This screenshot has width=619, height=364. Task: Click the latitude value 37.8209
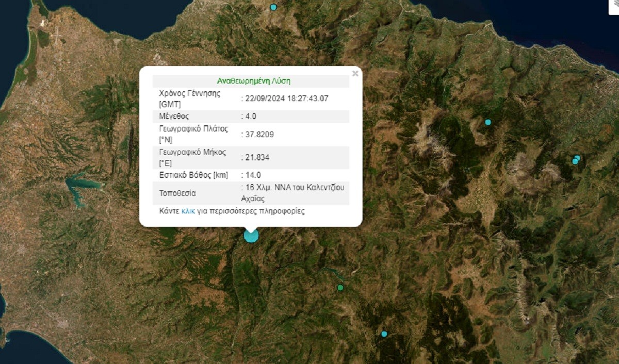[x=259, y=135]
